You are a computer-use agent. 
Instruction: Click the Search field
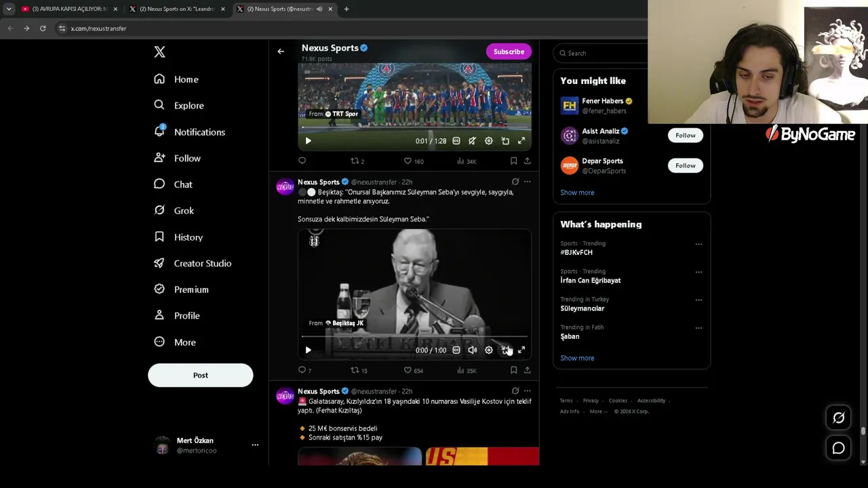(x=600, y=53)
